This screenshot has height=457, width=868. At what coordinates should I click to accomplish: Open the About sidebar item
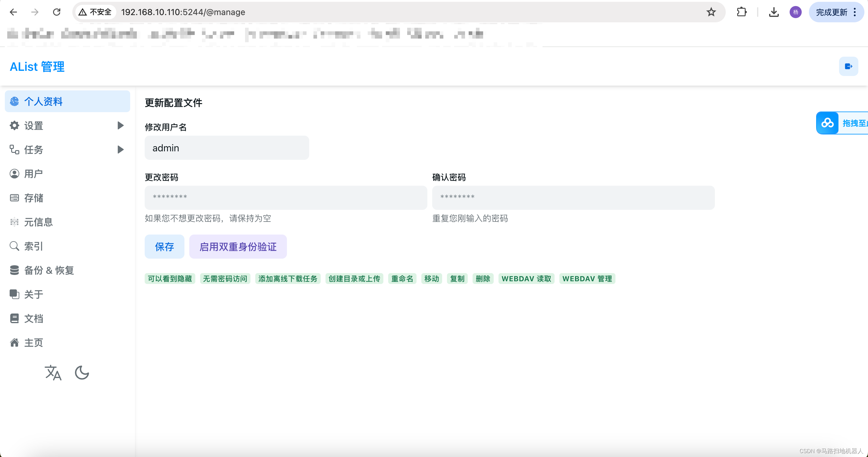coord(33,294)
